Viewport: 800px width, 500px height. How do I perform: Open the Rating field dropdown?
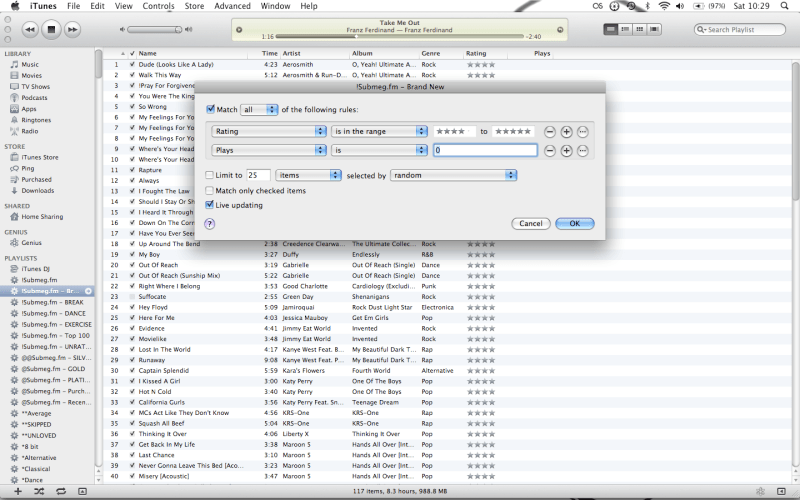pos(270,131)
